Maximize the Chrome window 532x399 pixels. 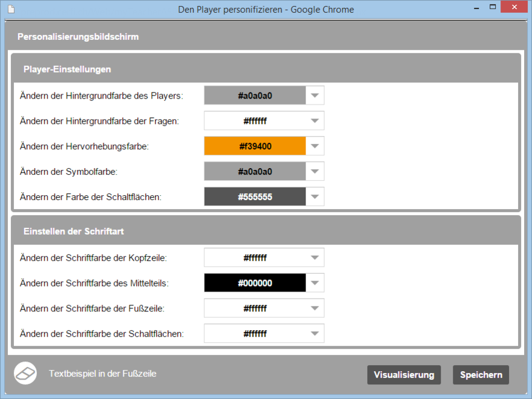[493, 8]
